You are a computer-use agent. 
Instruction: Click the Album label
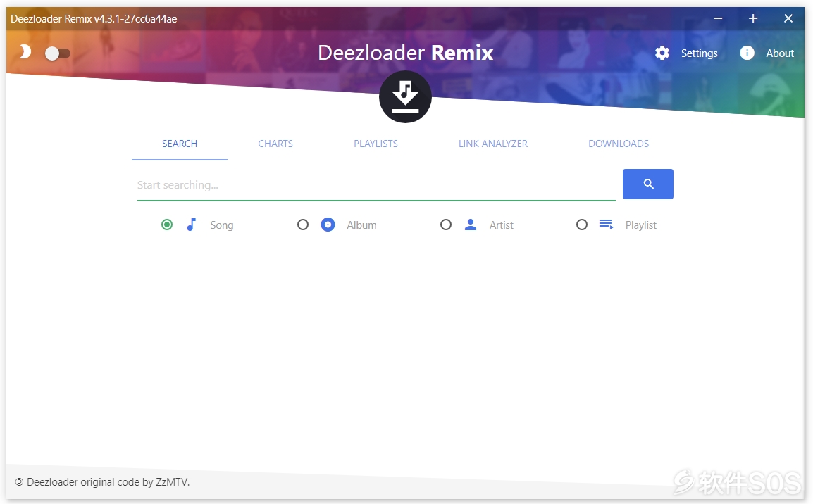pos(361,225)
